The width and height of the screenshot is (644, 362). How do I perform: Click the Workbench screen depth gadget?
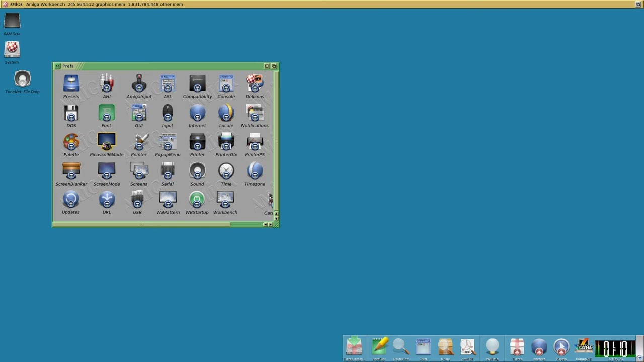(638, 4)
